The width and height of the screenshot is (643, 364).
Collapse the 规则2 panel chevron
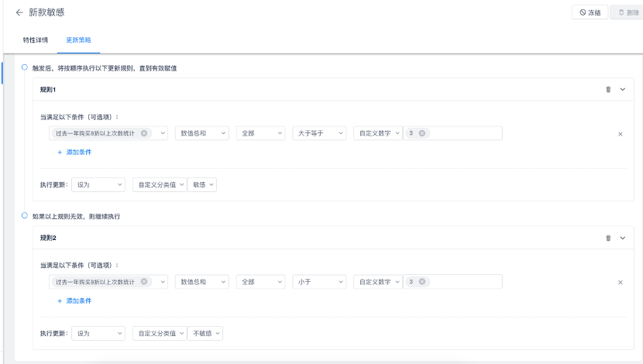(x=623, y=238)
